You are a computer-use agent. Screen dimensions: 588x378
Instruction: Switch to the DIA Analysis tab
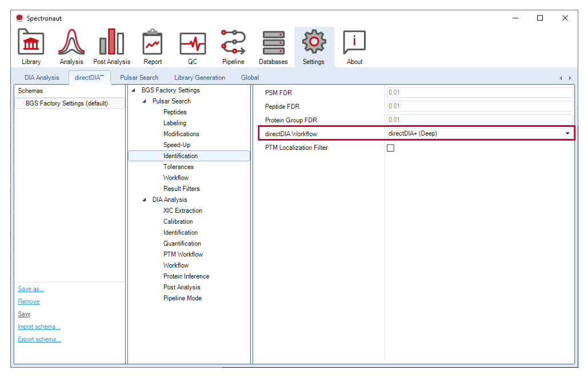point(42,78)
